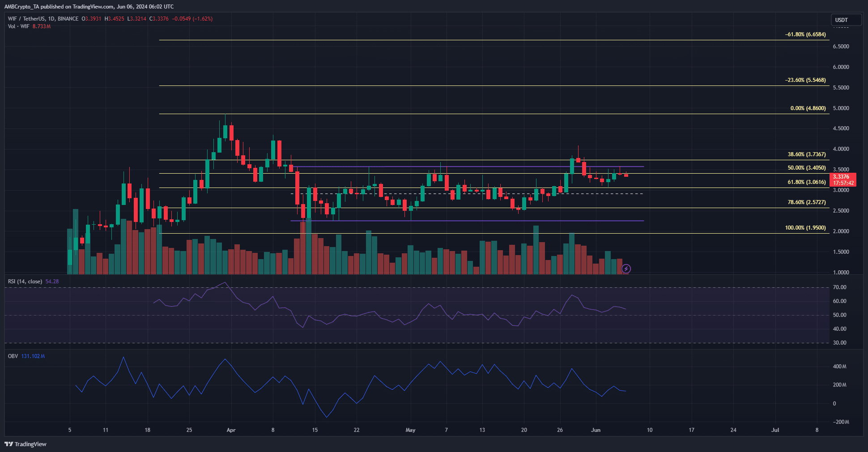
Task: Click the countdown timer 17:57:42
Action: pyautogui.click(x=843, y=183)
